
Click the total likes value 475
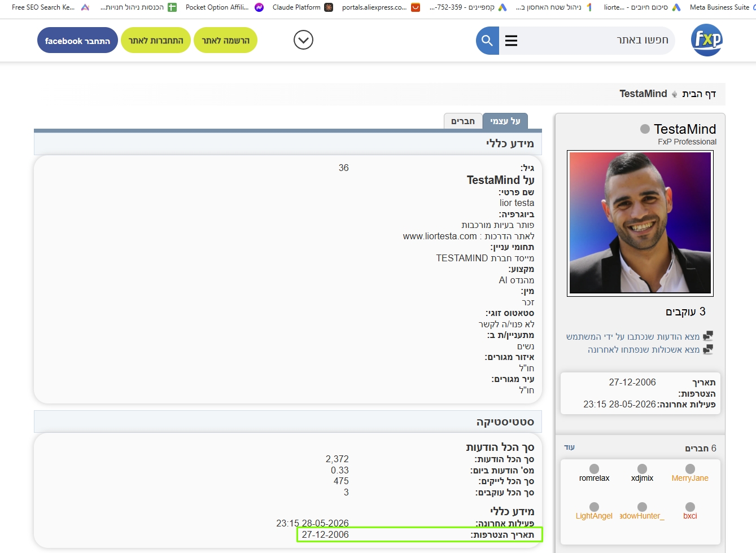tap(341, 481)
